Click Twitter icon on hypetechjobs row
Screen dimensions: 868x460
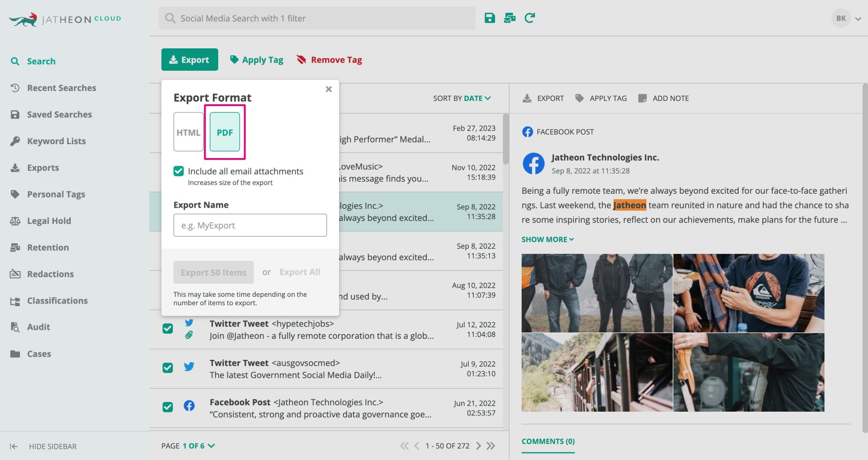[x=189, y=323]
